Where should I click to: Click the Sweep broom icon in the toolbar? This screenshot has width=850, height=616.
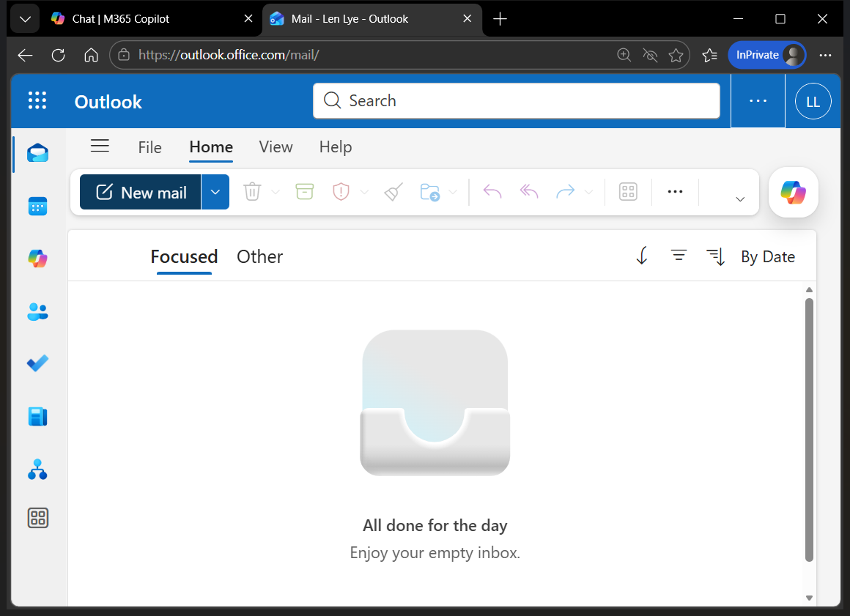pos(392,191)
